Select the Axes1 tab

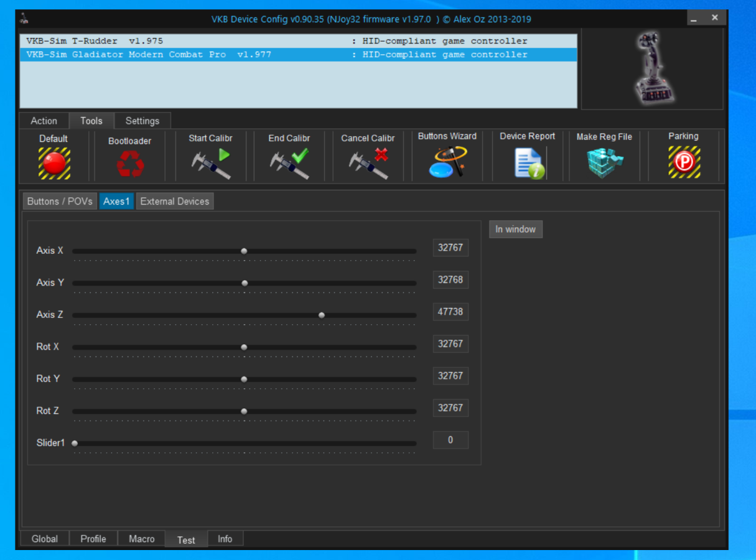(116, 201)
